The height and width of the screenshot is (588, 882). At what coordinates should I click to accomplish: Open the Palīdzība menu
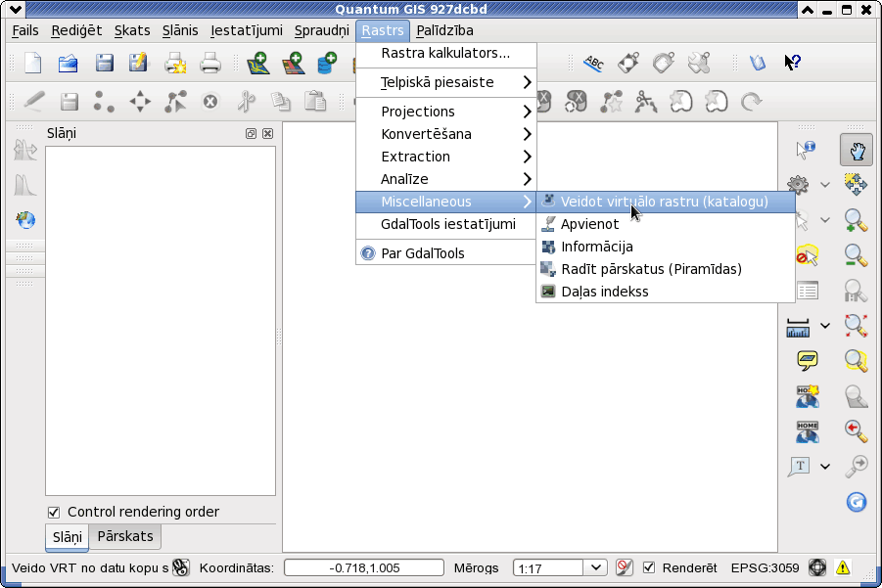pos(444,30)
